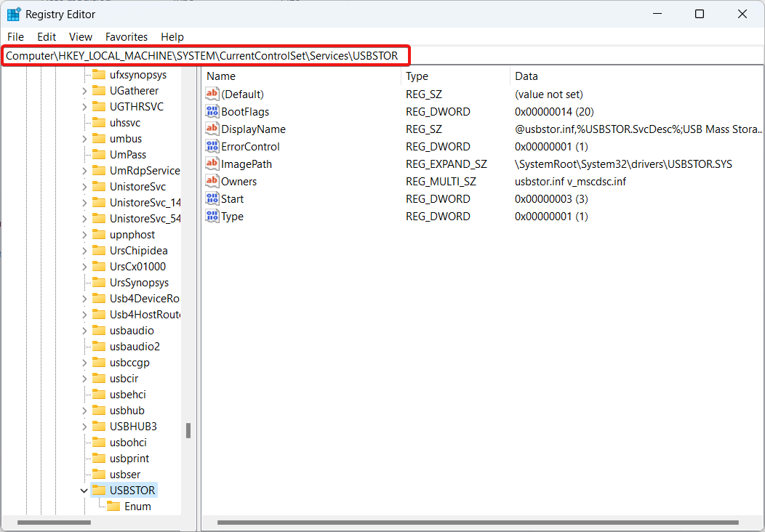Click the REG_SZ icon beside (Default)
The image size is (765, 532).
click(212, 94)
